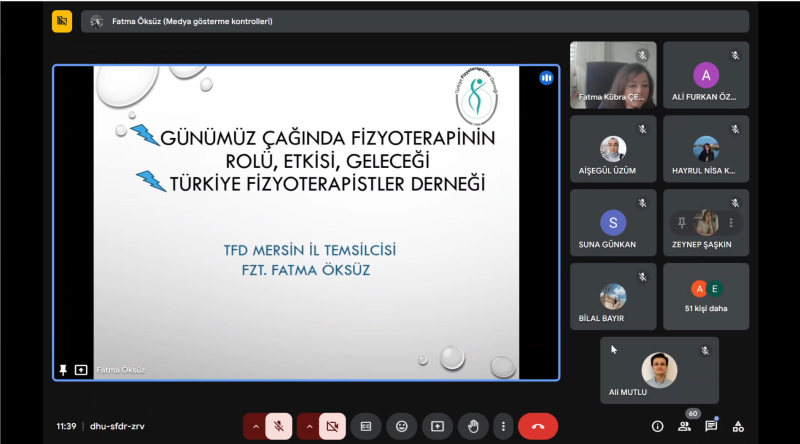The width and height of the screenshot is (800, 444).
Task: Select SUNA GÜNKAN participant tile
Action: [x=613, y=223]
